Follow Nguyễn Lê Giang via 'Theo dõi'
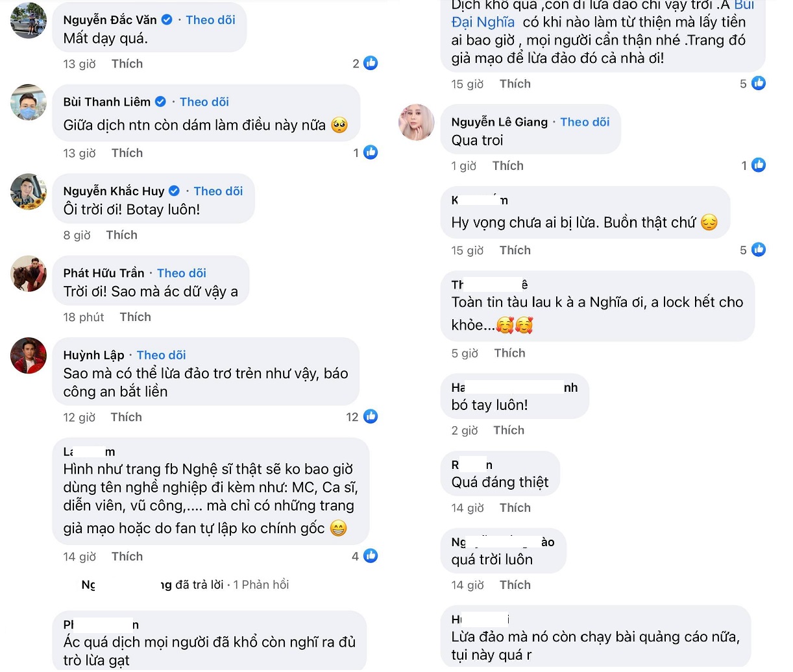 click(585, 122)
